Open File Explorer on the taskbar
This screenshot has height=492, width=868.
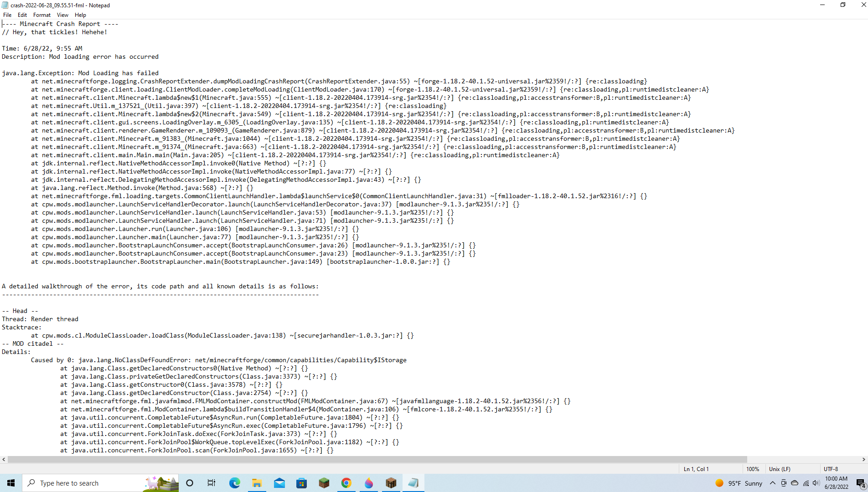(x=257, y=483)
